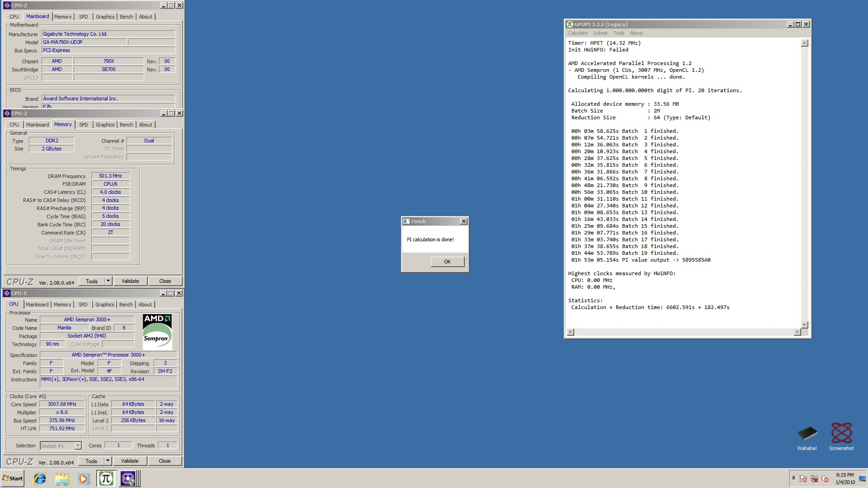
Task: Select Bench tab in the bottom CPU-Z window
Action: pos(126,305)
